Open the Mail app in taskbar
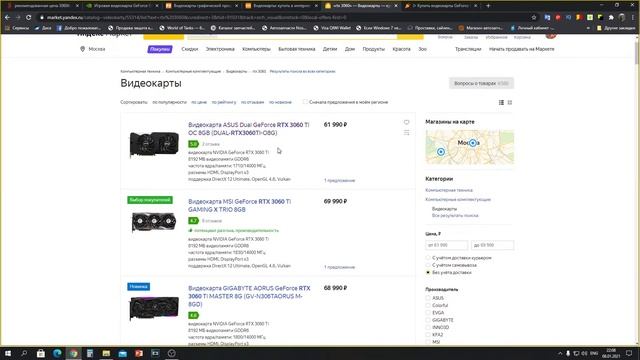 (x=122, y=353)
